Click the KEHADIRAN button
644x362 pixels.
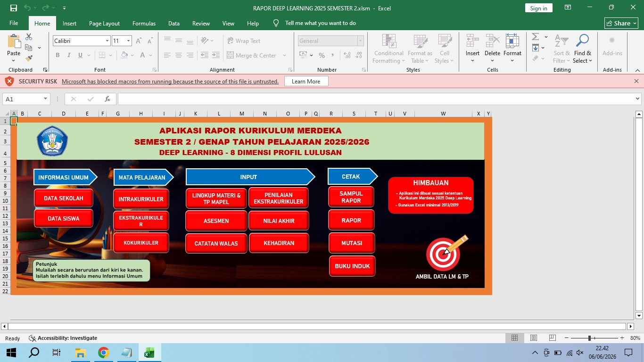pyautogui.click(x=279, y=243)
